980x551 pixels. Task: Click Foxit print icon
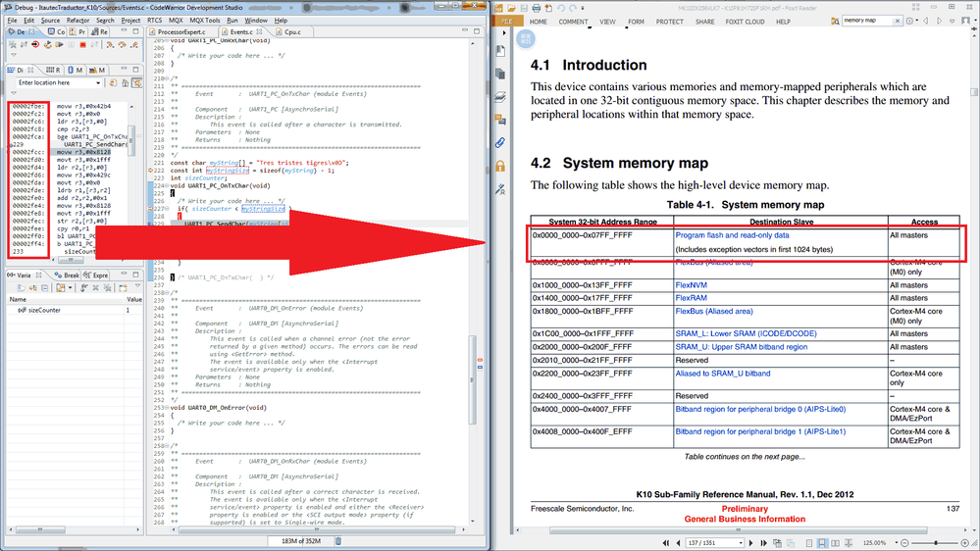tap(537, 8)
